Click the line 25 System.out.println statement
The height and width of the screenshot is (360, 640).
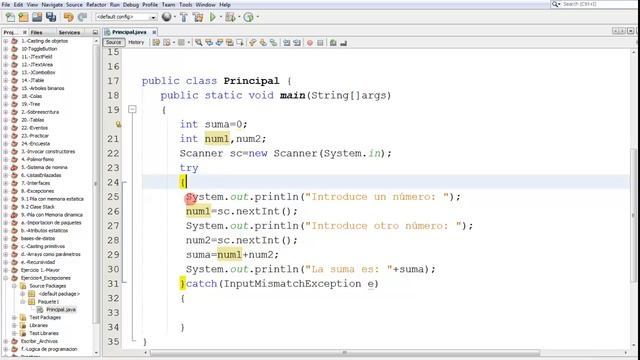[323, 197]
